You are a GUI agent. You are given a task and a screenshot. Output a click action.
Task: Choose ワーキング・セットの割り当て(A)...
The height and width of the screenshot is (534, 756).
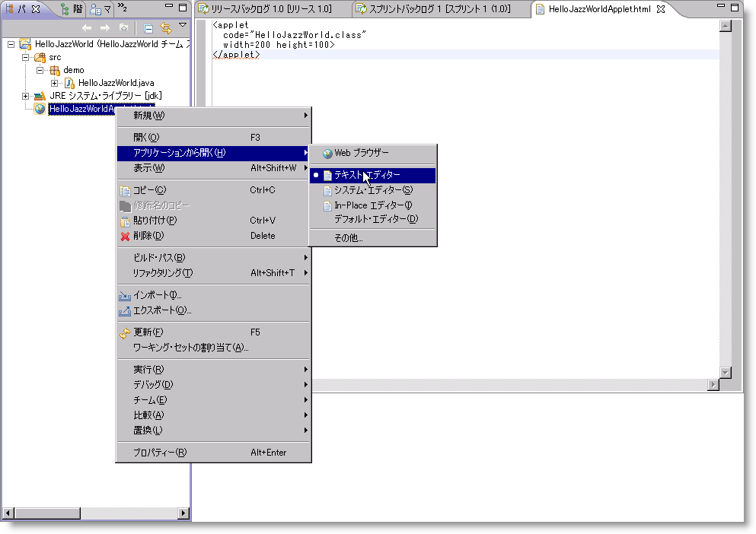(214, 348)
